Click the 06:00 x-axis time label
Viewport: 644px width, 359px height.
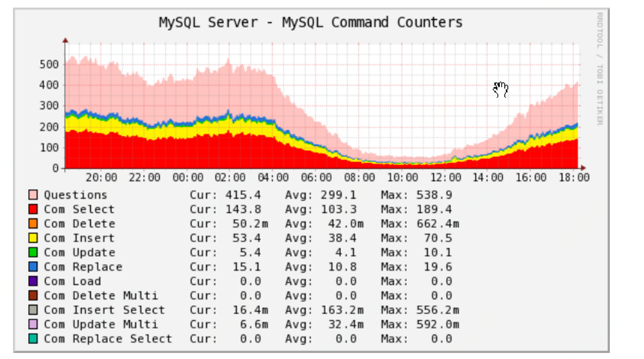pos(317,177)
